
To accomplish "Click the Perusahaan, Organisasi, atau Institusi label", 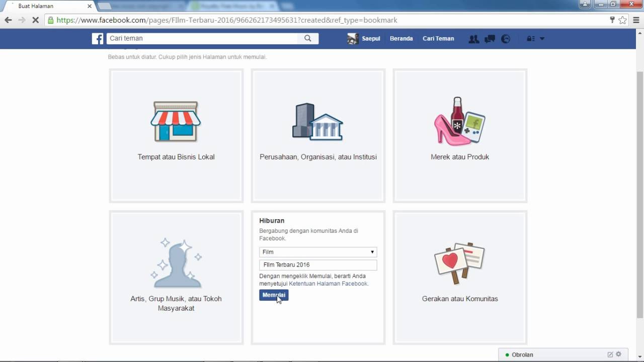I will pyautogui.click(x=318, y=157).
